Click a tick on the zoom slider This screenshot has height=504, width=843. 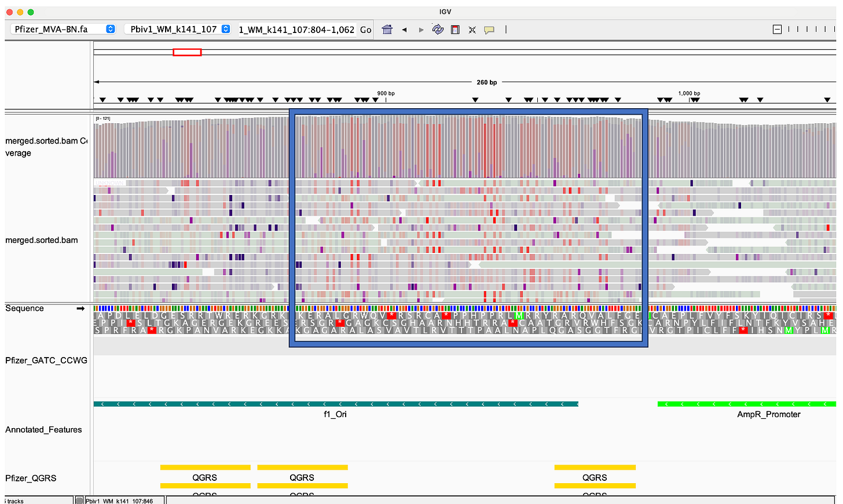(x=807, y=30)
